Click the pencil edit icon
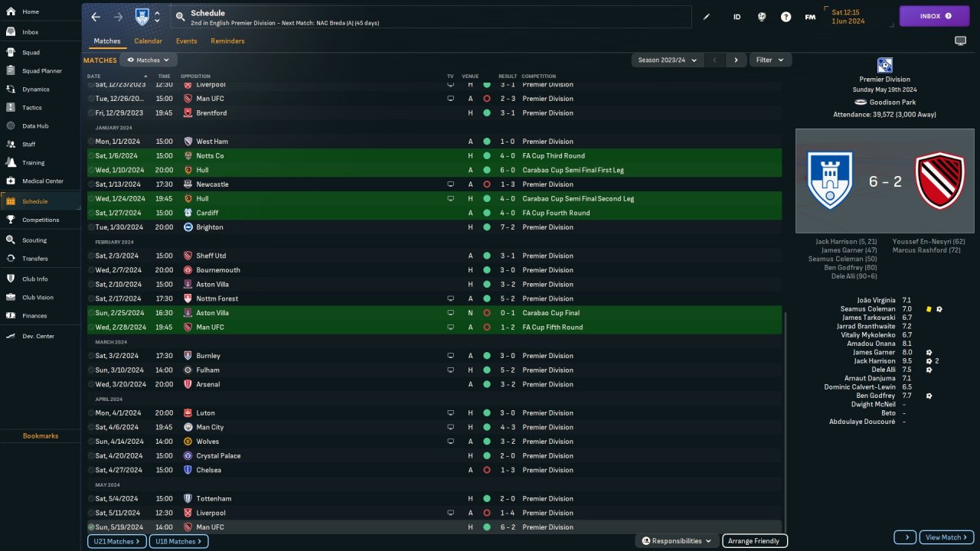The image size is (980, 551). click(707, 17)
